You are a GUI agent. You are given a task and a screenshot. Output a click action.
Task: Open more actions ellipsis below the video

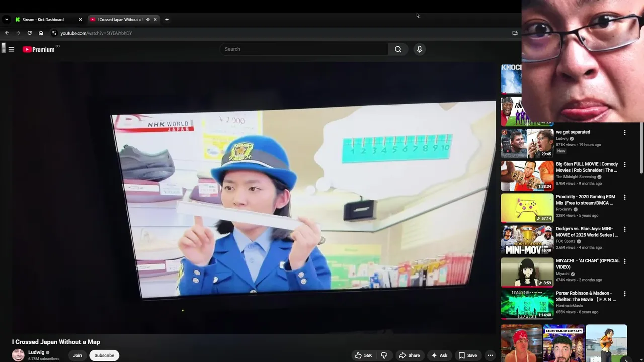tap(490, 355)
